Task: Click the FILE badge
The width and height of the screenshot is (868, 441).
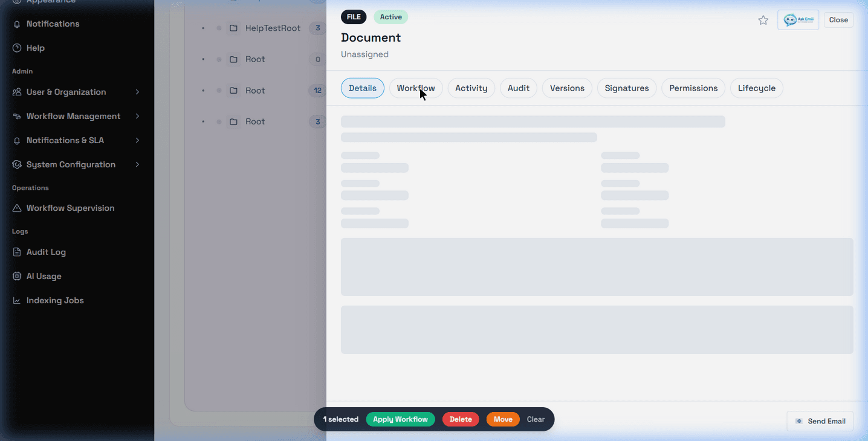Action: (x=354, y=17)
